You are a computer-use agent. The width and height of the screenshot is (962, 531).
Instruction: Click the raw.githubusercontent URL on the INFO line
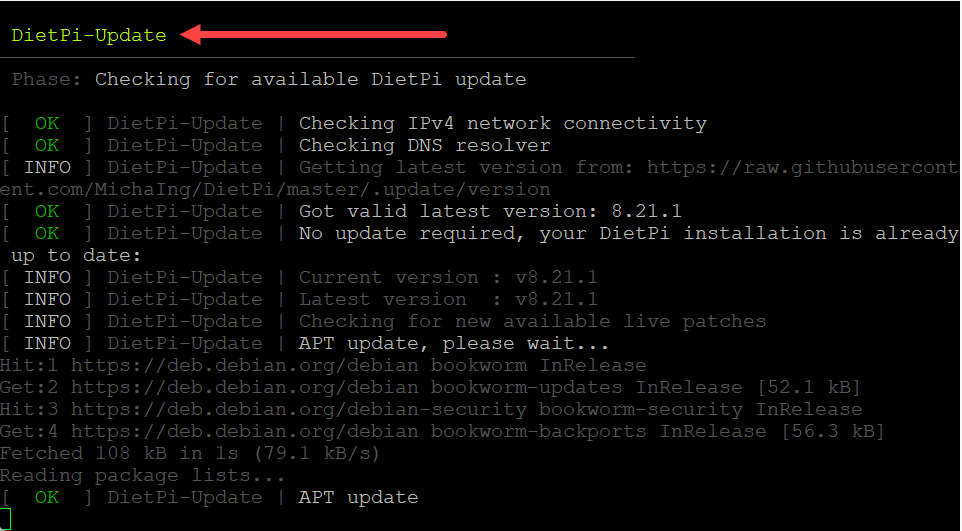802,167
